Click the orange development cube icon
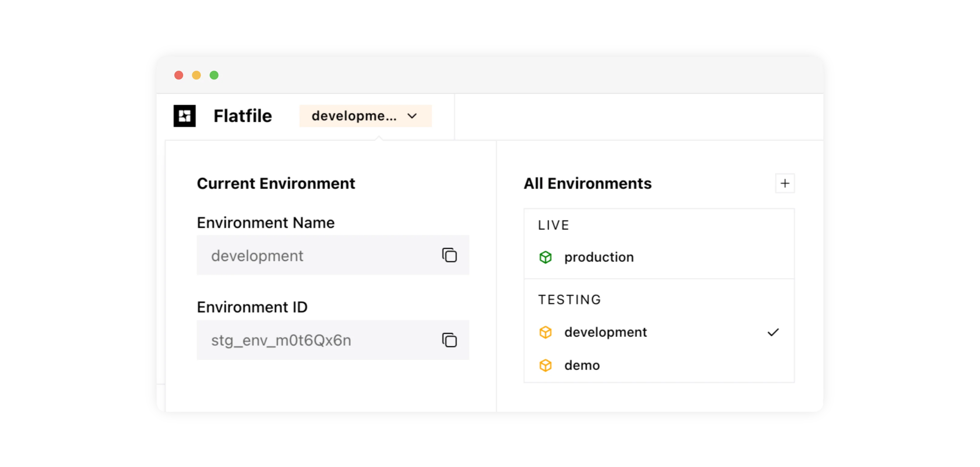This screenshot has width=980, height=467. (545, 332)
